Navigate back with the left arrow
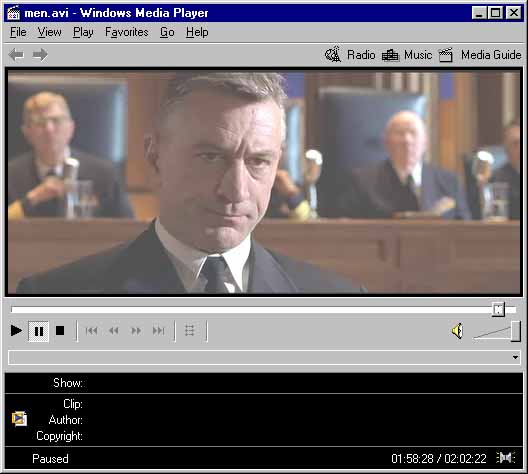Image resolution: width=528 pixels, height=474 pixels. click(x=16, y=55)
